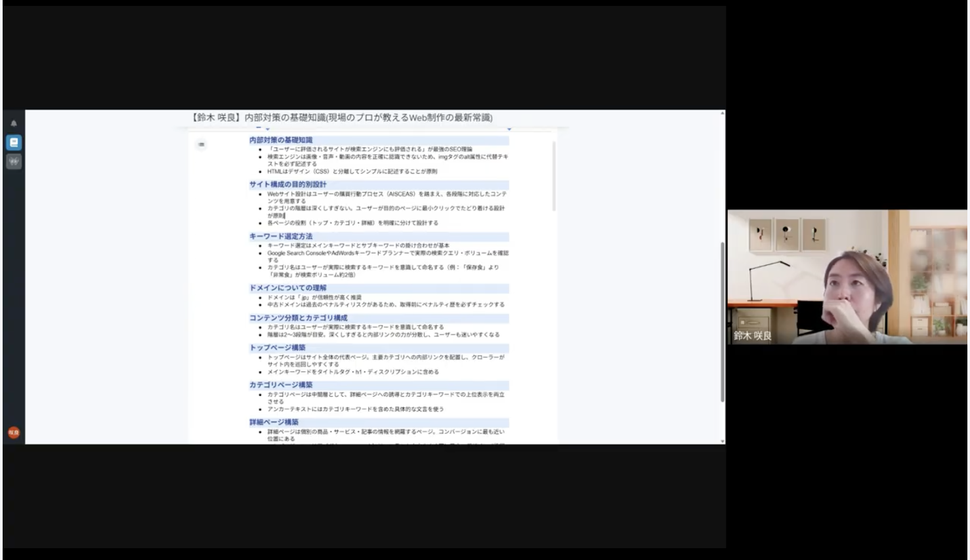Click the bullet starting Google Search Console
970x560 pixels.
click(x=387, y=256)
